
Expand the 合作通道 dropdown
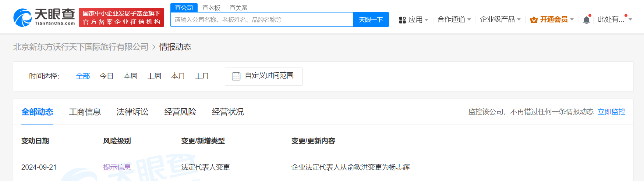(454, 19)
